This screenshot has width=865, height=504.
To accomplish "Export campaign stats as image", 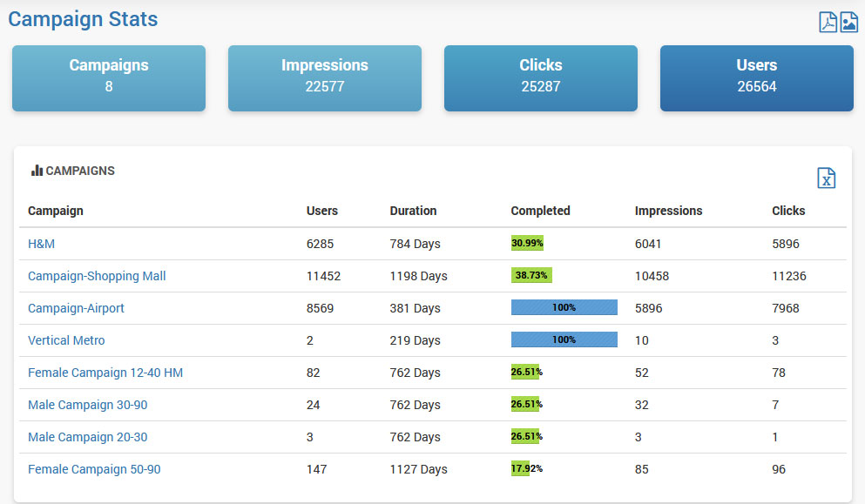I will [x=848, y=22].
